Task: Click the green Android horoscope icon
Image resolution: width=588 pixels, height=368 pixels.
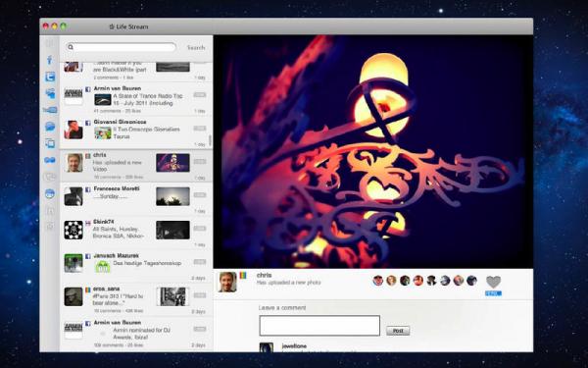Action: 103,266
